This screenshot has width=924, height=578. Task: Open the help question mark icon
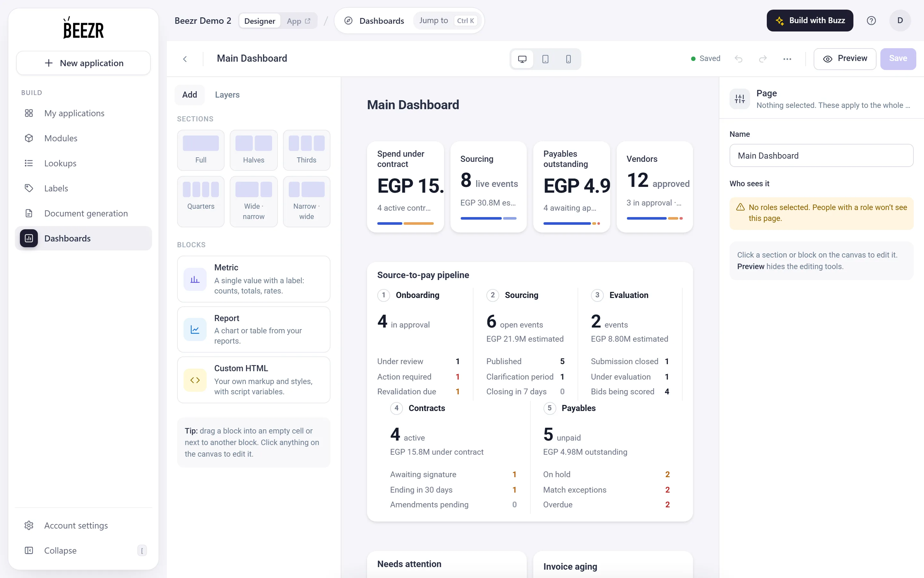(x=871, y=21)
